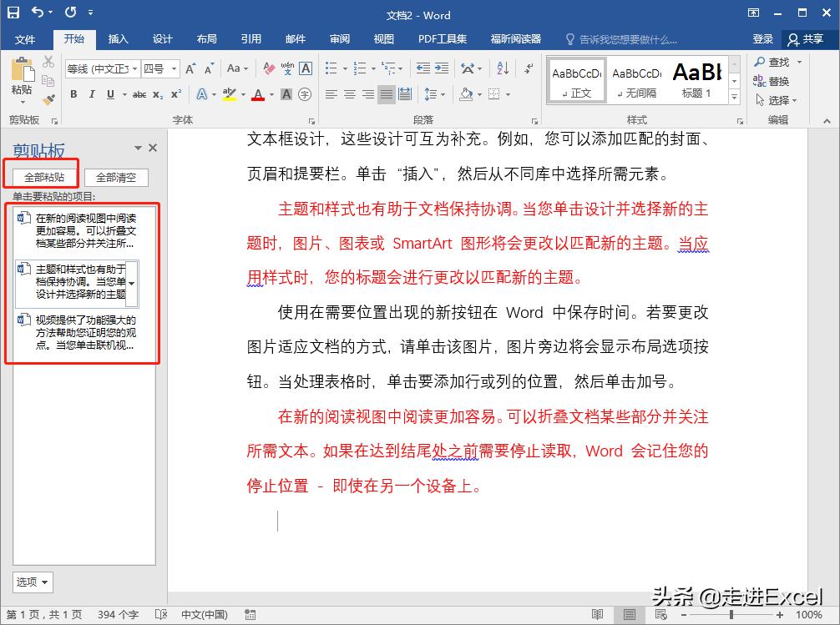The height and width of the screenshot is (625, 840).
Task: Click the Subscript icon
Action: [157, 93]
